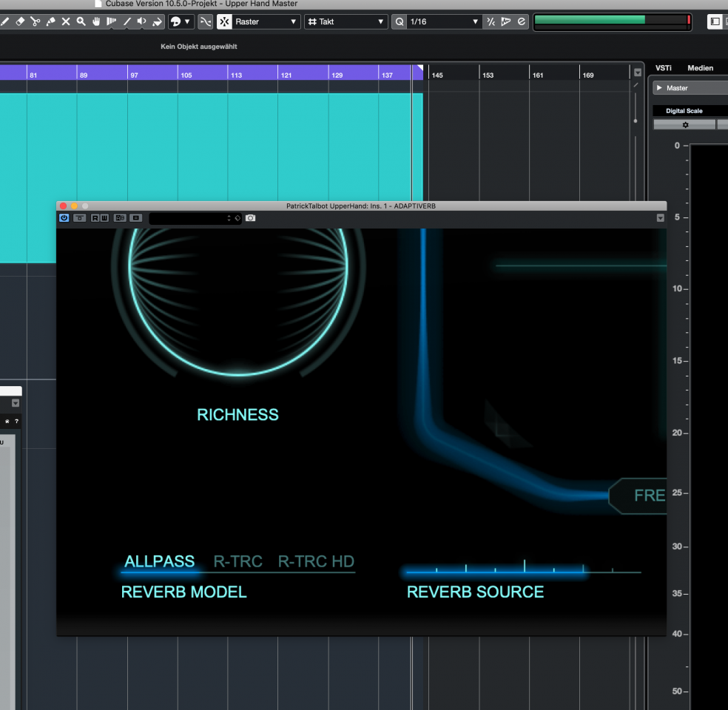Select the Erase tool
The height and width of the screenshot is (710, 728).
[x=20, y=21]
